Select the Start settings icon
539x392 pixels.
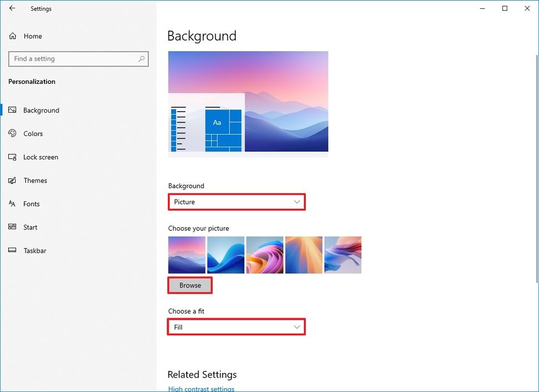pyautogui.click(x=12, y=227)
